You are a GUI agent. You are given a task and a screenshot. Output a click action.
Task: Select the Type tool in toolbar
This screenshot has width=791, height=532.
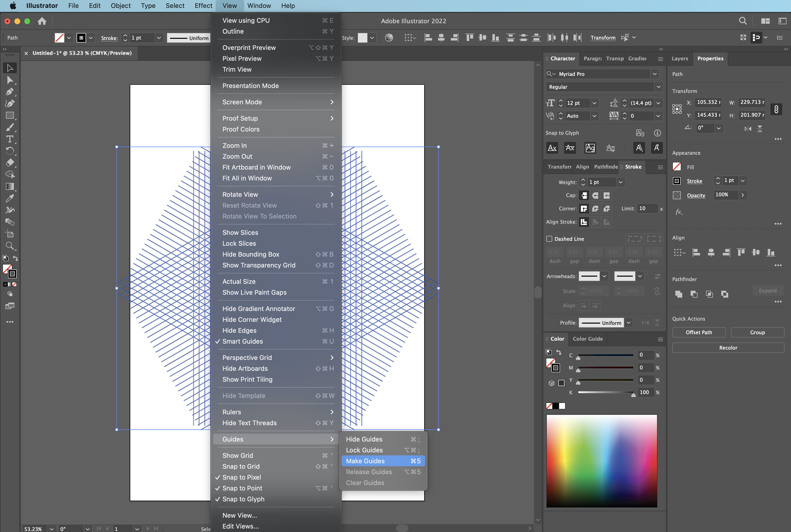(10, 139)
